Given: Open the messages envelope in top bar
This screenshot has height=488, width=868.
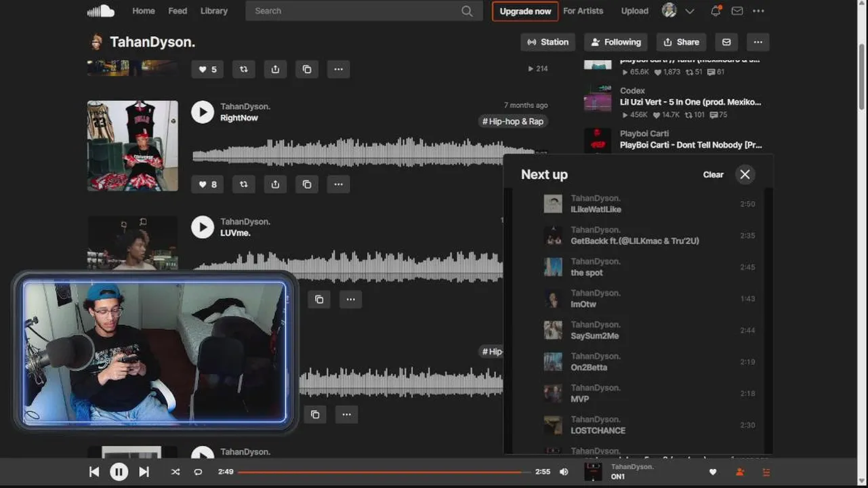Looking at the screenshot, I should click(x=737, y=11).
